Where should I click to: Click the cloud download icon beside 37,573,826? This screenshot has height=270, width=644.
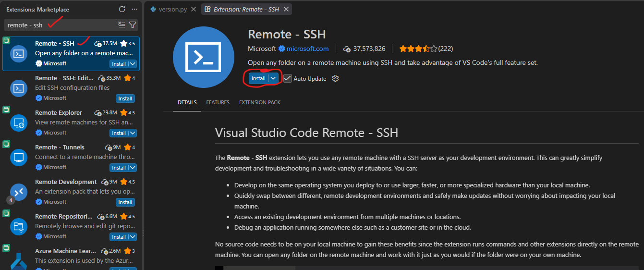[347, 49]
